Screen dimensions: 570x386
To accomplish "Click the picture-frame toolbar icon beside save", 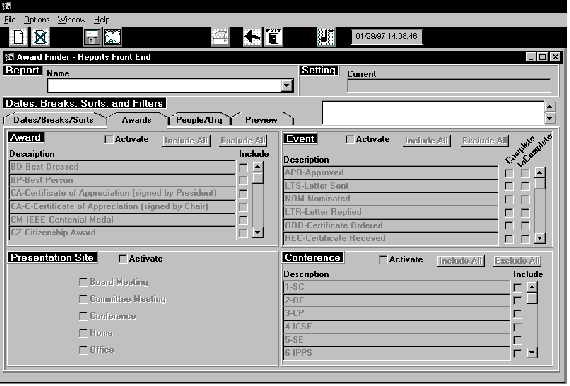I will pyautogui.click(x=113, y=37).
